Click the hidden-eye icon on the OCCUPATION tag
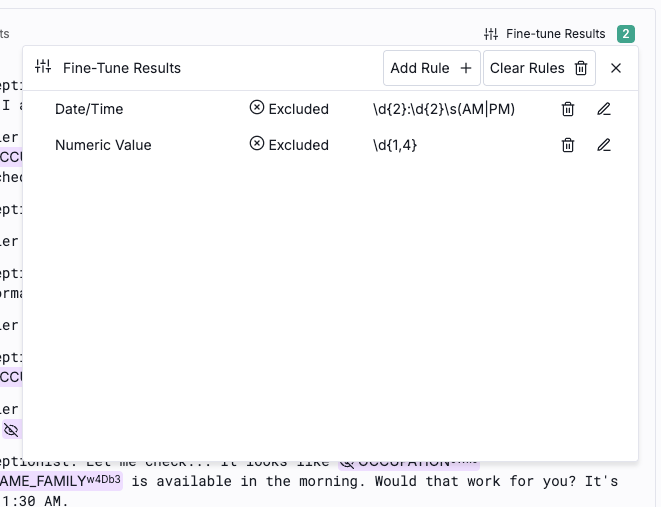661x507 pixels. point(347,463)
